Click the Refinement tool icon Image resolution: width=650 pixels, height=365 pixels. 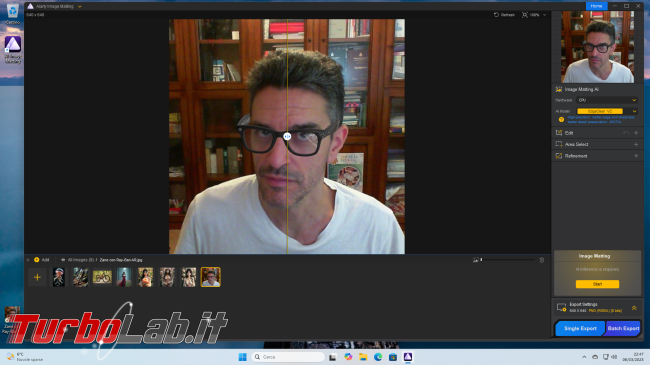559,156
